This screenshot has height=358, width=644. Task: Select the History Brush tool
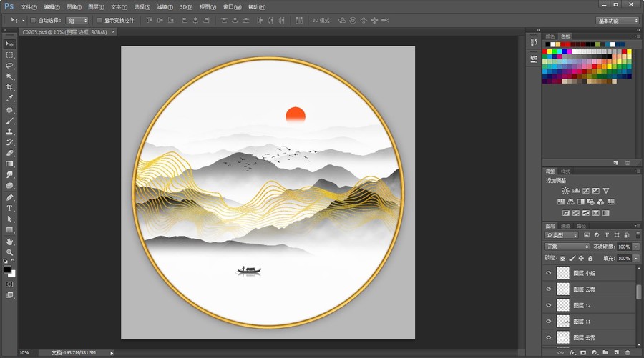(9, 142)
